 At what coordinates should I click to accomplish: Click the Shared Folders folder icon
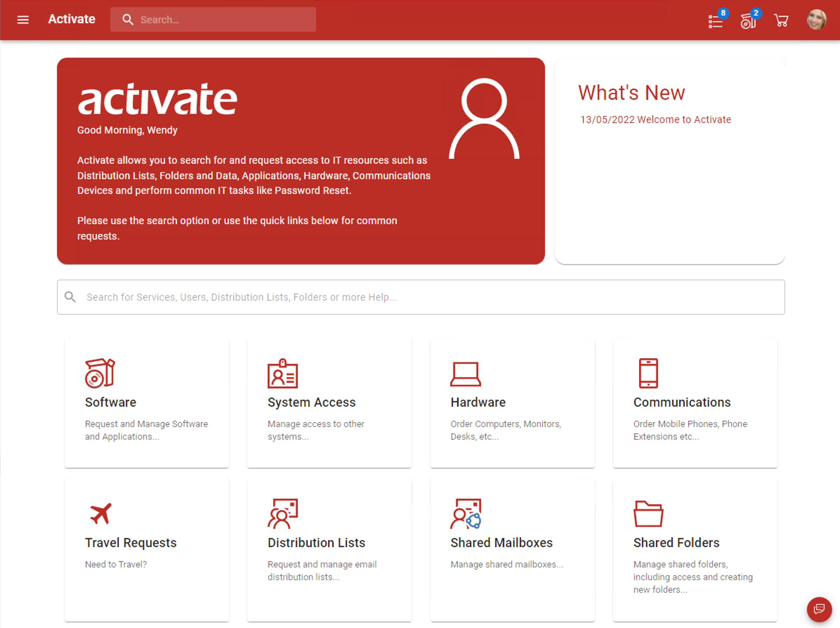648,513
